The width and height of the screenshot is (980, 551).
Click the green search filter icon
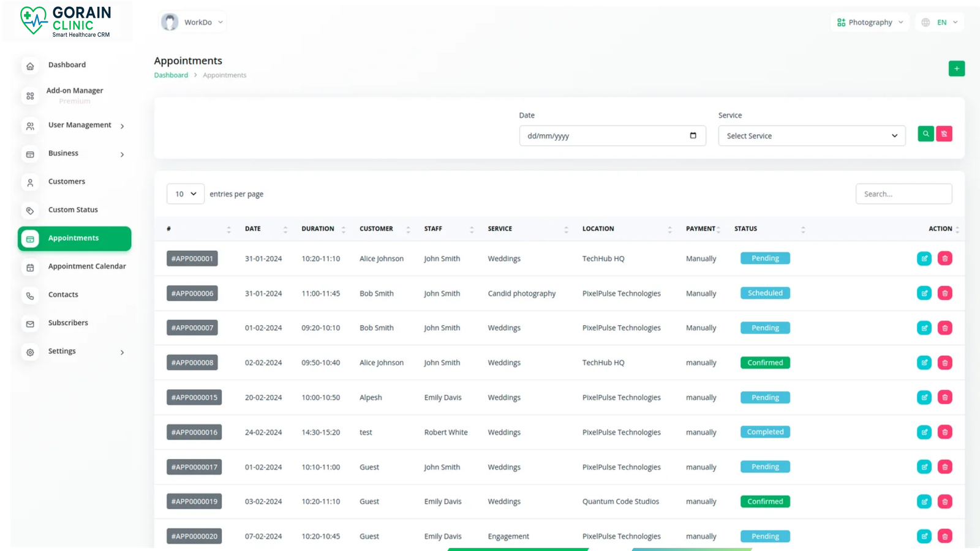pyautogui.click(x=925, y=133)
